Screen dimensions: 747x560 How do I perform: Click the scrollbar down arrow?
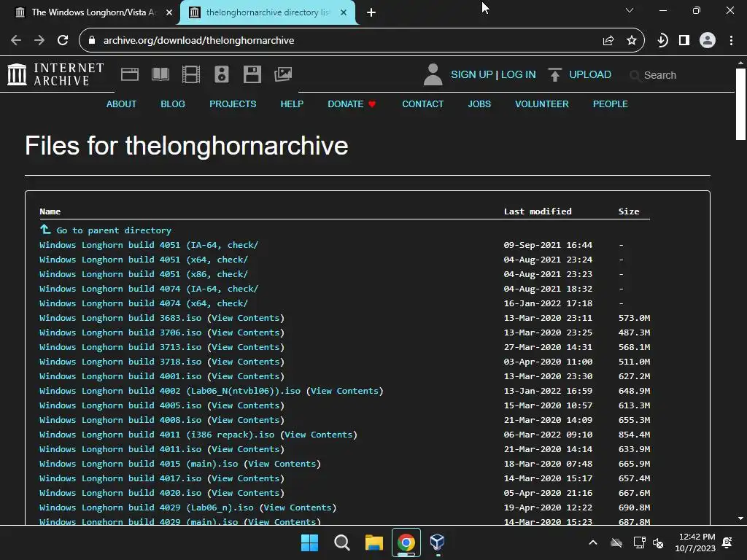(x=740, y=518)
